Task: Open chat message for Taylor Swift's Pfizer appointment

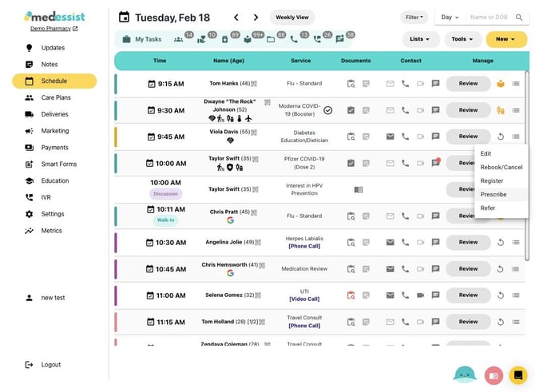Action: pyautogui.click(x=435, y=163)
